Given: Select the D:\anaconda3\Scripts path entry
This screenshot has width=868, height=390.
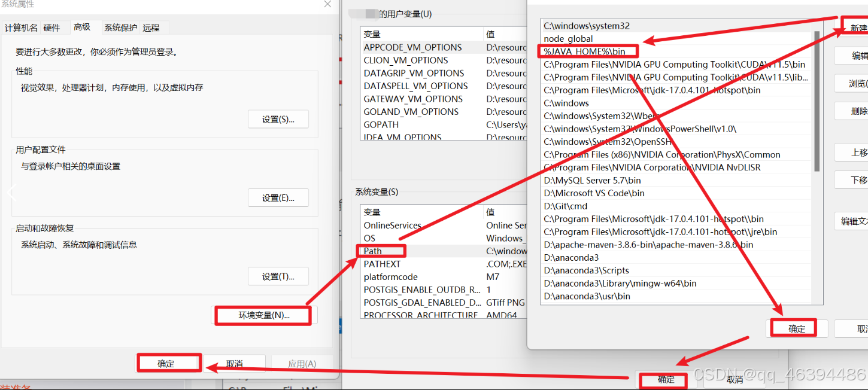Looking at the screenshot, I should click(x=676, y=270).
